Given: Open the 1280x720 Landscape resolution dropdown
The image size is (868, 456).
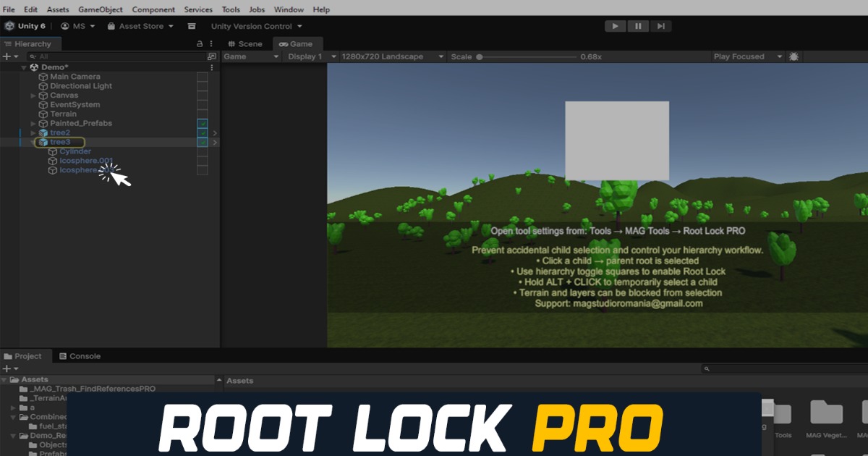Looking at the screenshot, I should pyautogui.click(x=393, y=56).
